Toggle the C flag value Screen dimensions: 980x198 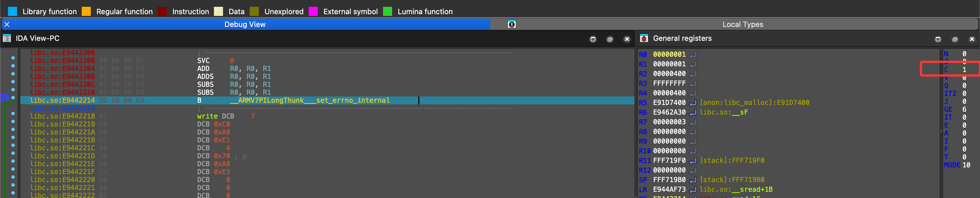pyautogui.click(x=964, y=69)
